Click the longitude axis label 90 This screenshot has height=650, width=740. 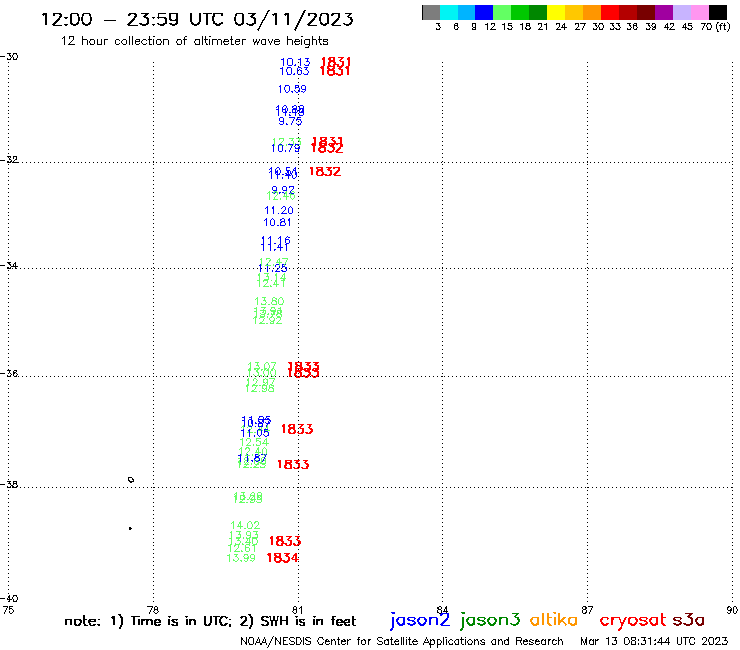pos(732,610)
